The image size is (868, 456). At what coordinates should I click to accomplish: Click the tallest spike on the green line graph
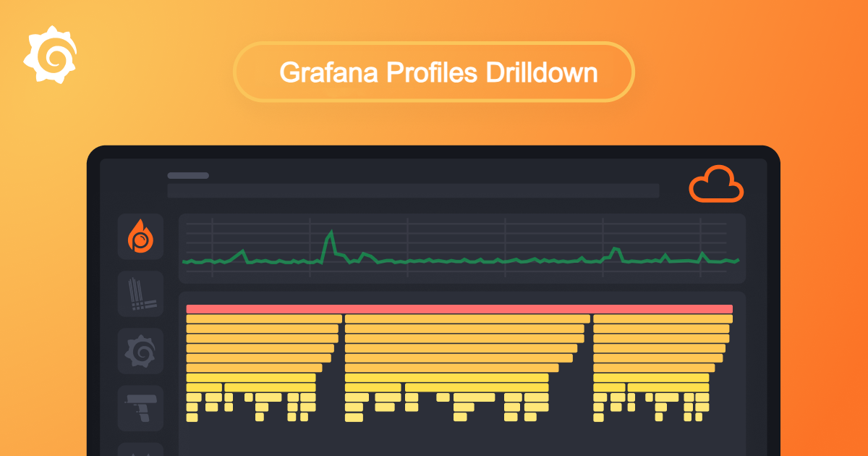click(331, 233)
